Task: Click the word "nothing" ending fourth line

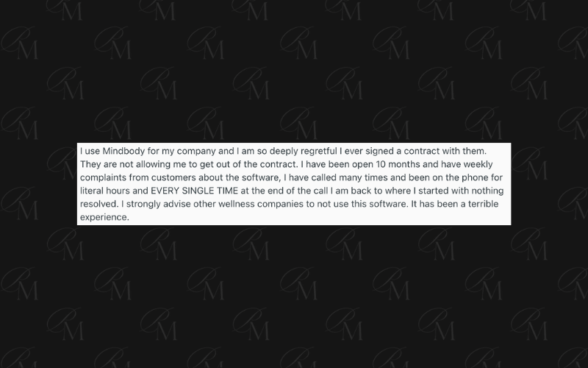Action: (487, 191)
